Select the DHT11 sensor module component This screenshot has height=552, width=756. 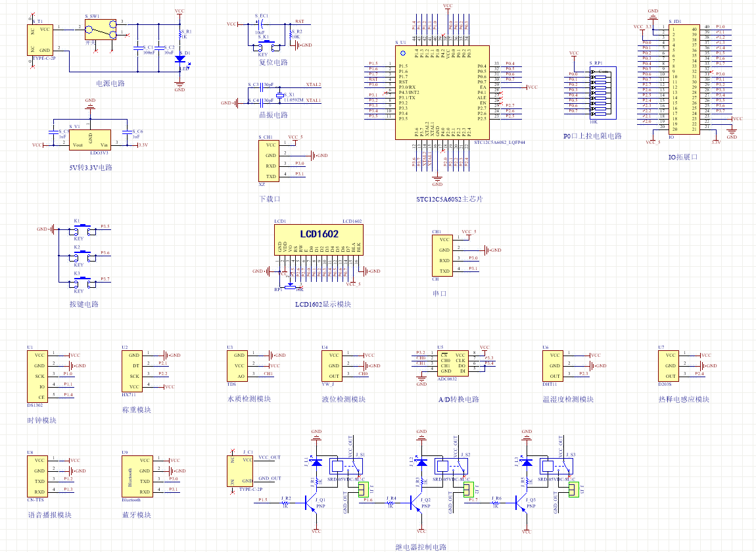(554, 366)
